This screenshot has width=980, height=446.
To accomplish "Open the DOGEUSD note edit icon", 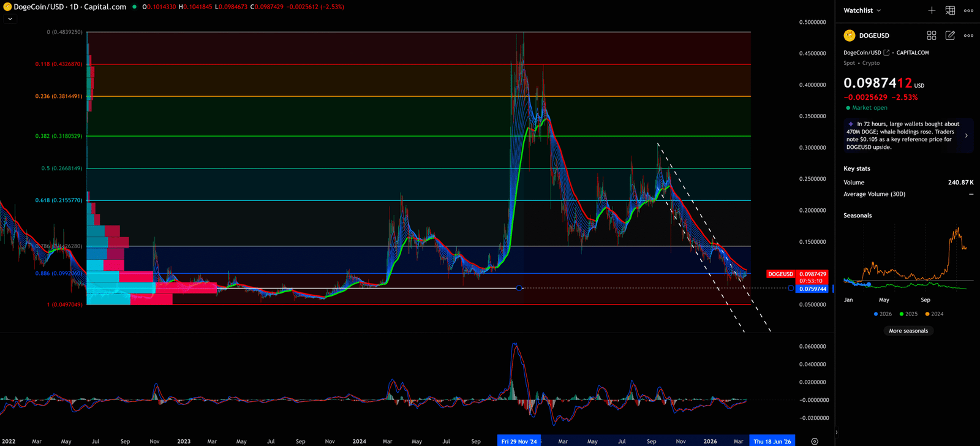I will coord(950,36).
